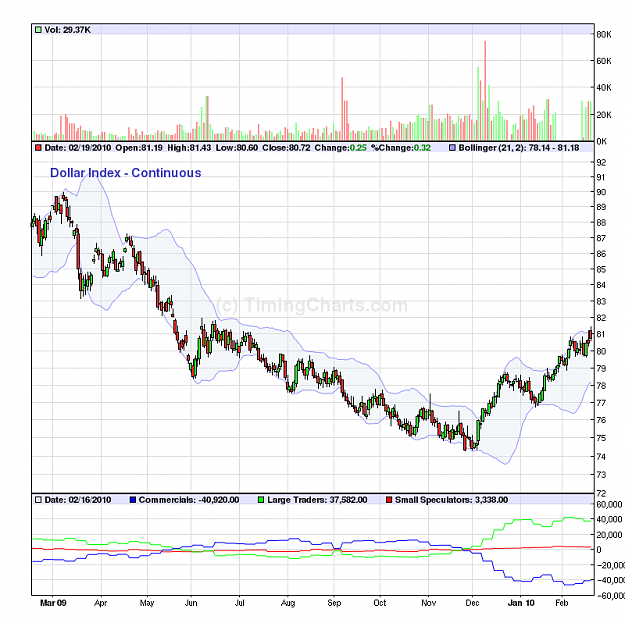
Task: Click the 92 price axis label
Action: pos(601,163)
